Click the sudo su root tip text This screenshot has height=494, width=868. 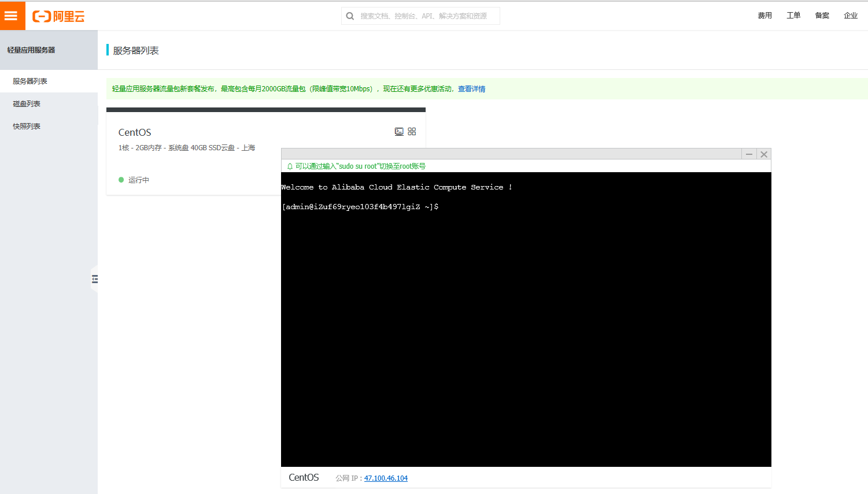point(360,166)
